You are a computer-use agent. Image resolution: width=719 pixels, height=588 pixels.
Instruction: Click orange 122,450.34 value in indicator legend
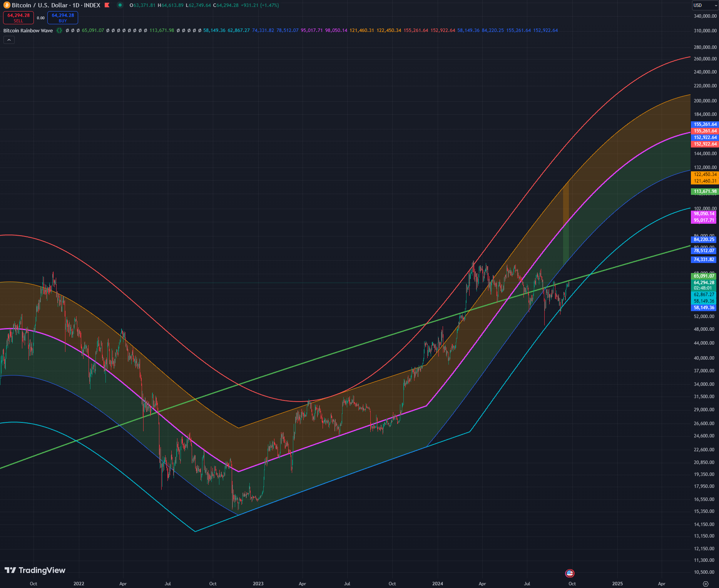coord(389,30)
